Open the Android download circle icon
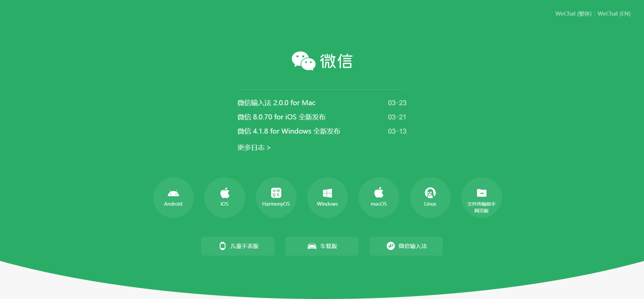644x299 pixels. tap(173, 198)
